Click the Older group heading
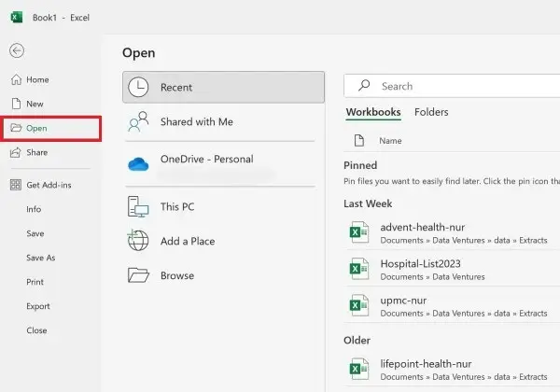The width and height of the screenshot is (560, 392). 357,341
